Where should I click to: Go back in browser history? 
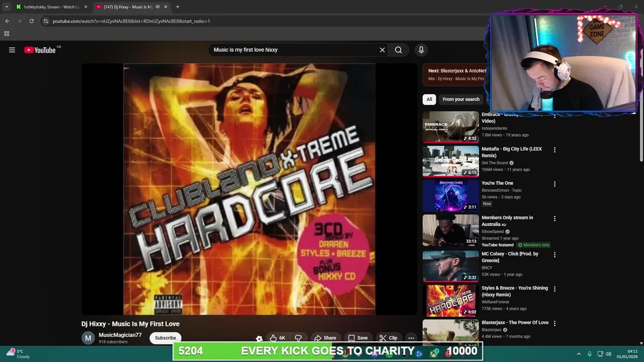(x=7, y=21)
